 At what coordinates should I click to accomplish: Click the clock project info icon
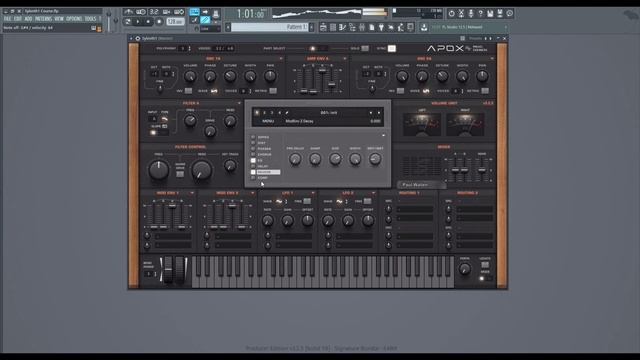point(510,13)
